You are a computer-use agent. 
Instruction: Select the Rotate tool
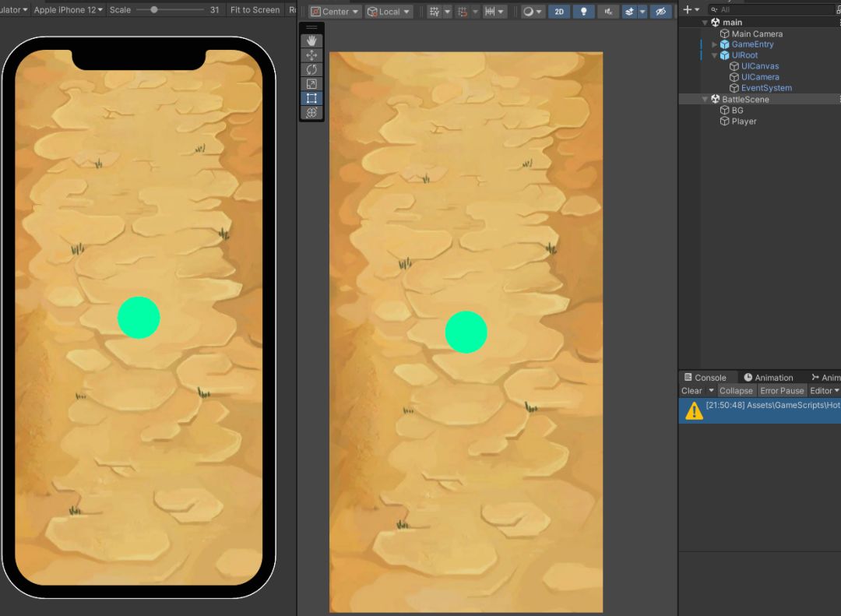pyautogui.click(x=311, y=70)
